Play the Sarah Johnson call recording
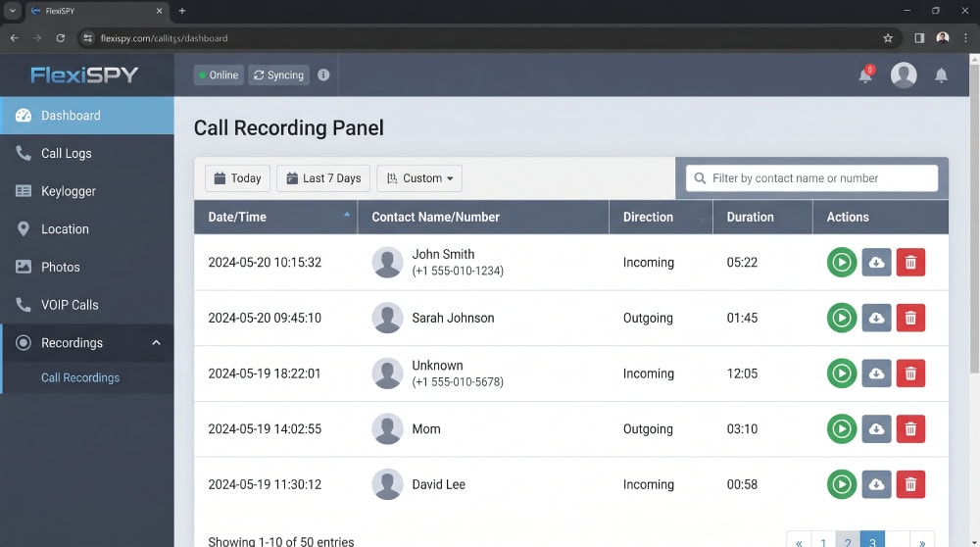 [841, 318]
